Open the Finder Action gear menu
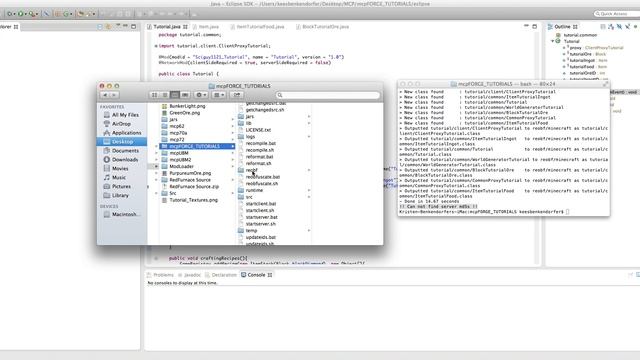 pyautogui.click(x=201, y=95)
